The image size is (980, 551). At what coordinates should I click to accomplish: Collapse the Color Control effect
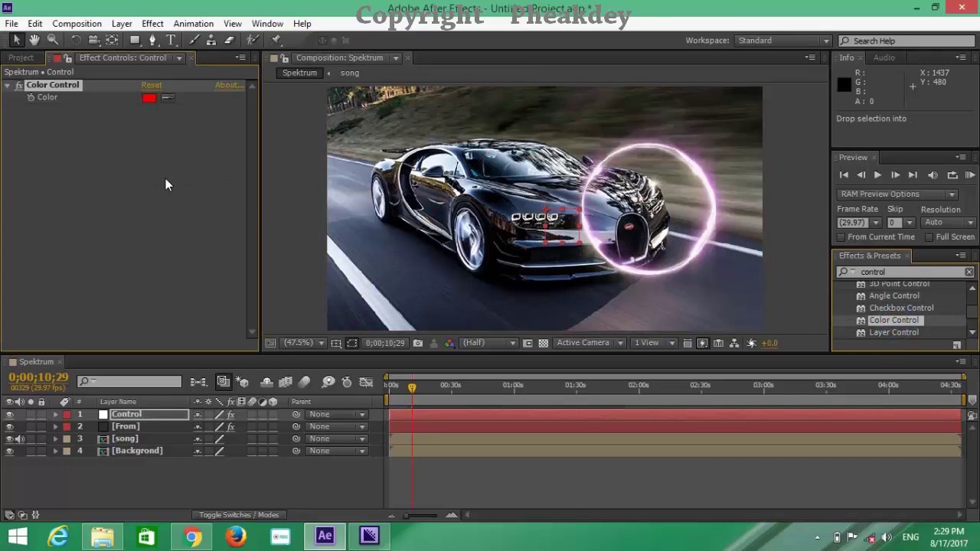(x=8, y=85)
